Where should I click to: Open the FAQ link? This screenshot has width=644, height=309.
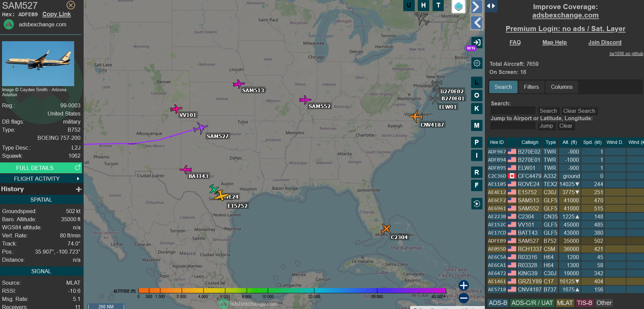515,42
